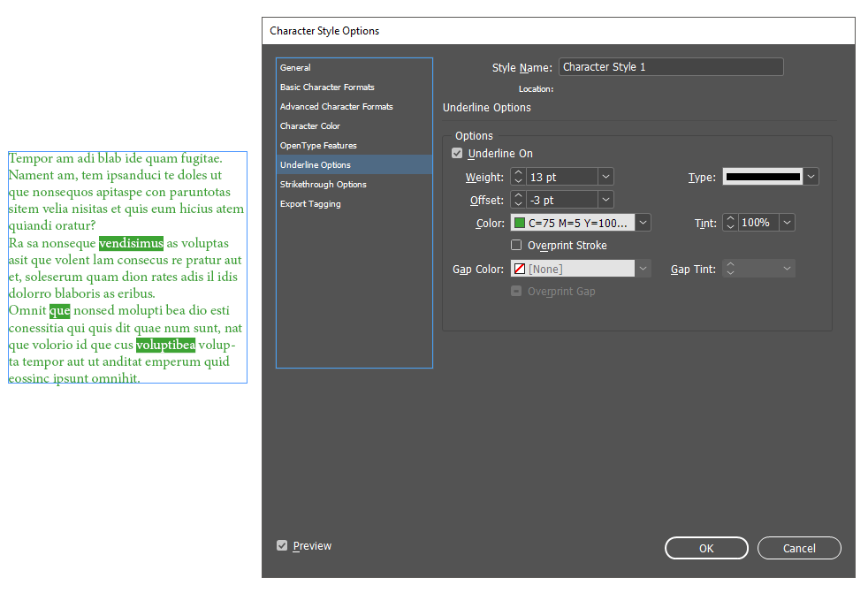Open the underline Weight dropdown

(605, 176)
